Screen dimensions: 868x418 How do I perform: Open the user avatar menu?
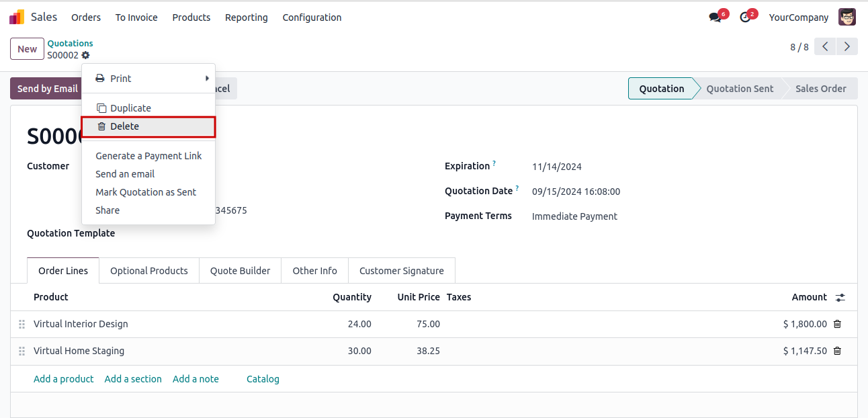tap(847, 17)
